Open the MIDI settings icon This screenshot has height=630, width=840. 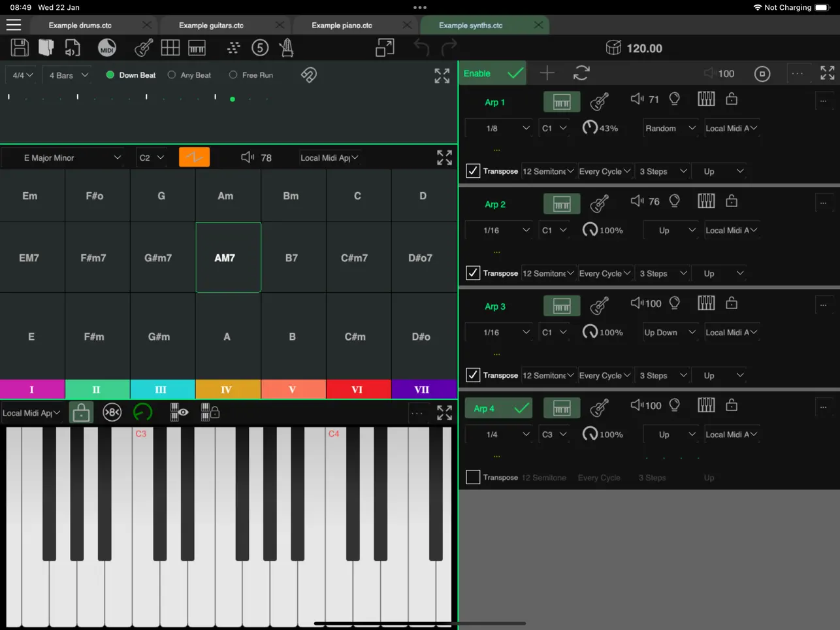107,48
